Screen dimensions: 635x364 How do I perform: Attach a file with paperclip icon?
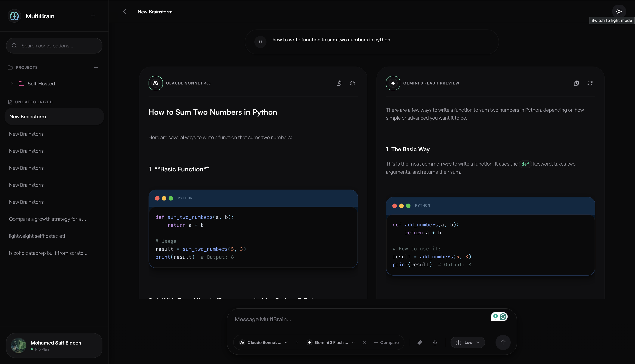click(420, 342)
